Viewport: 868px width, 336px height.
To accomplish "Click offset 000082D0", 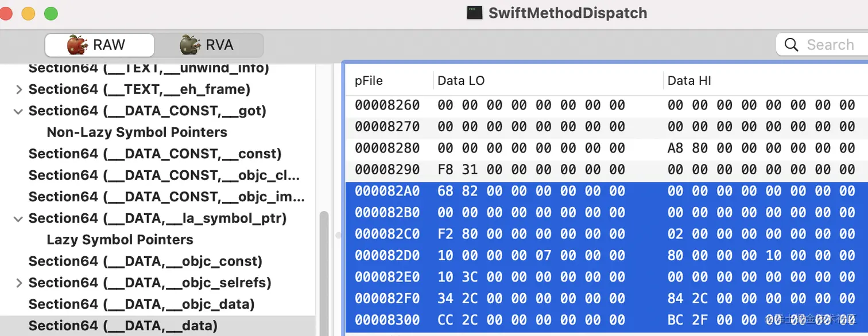I will (387, 256).
